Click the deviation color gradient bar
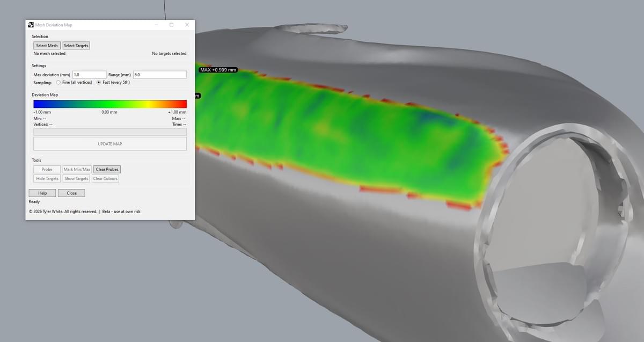 [110, 104]
